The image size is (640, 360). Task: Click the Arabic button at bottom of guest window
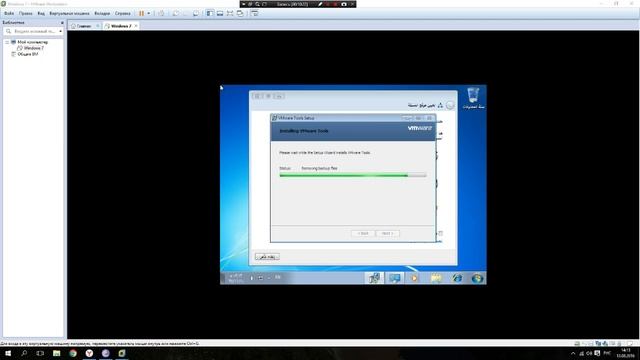(x=267, y=257)
